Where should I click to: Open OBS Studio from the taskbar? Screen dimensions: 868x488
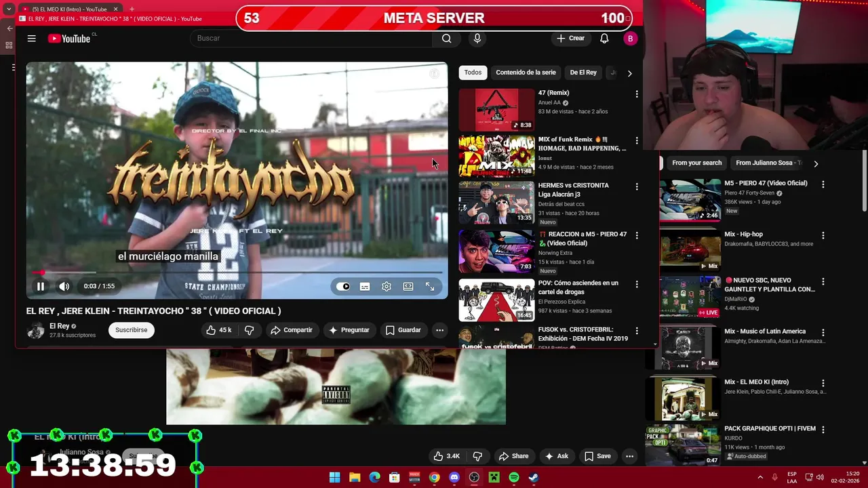pos(474,477)
